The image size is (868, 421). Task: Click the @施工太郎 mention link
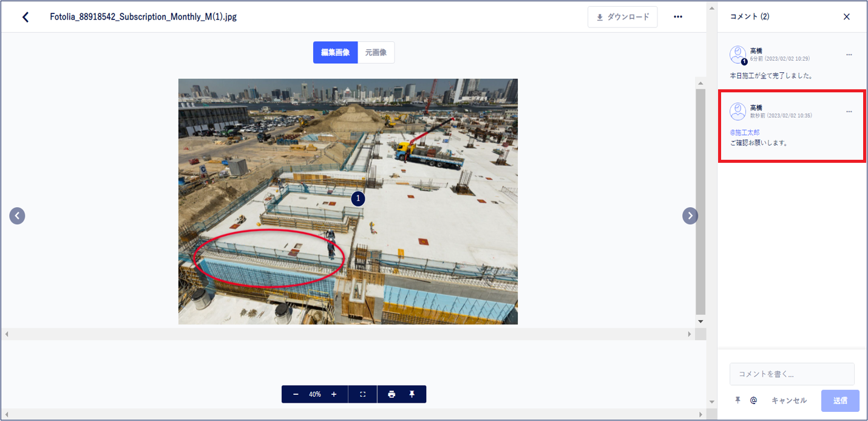click(x=745, y=132)
